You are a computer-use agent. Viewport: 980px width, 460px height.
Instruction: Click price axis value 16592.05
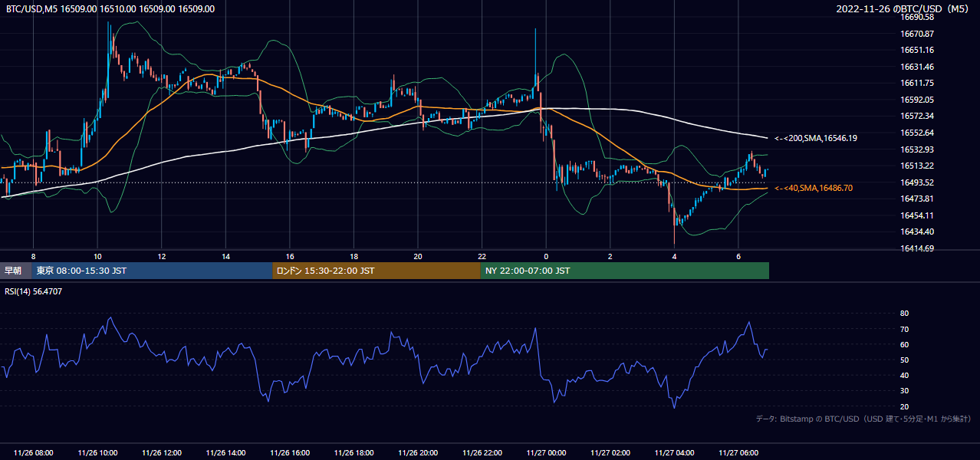pos(918,100)
